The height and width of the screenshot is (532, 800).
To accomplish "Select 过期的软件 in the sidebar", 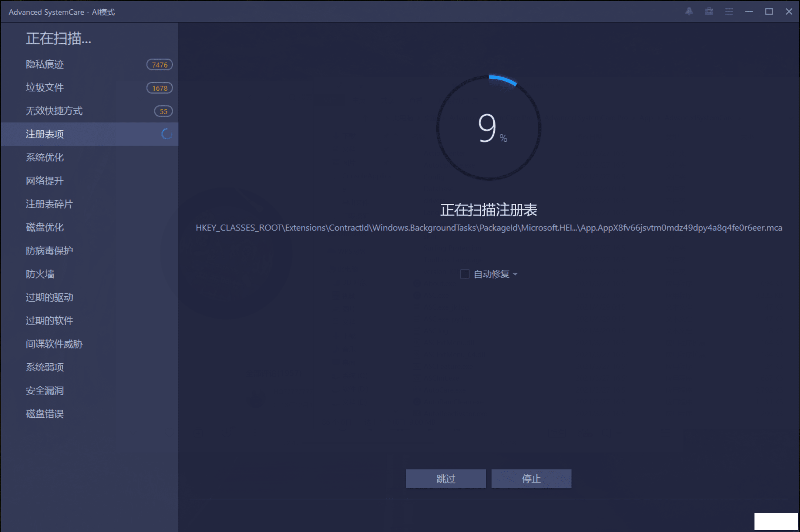I will (x=90, y=321).
